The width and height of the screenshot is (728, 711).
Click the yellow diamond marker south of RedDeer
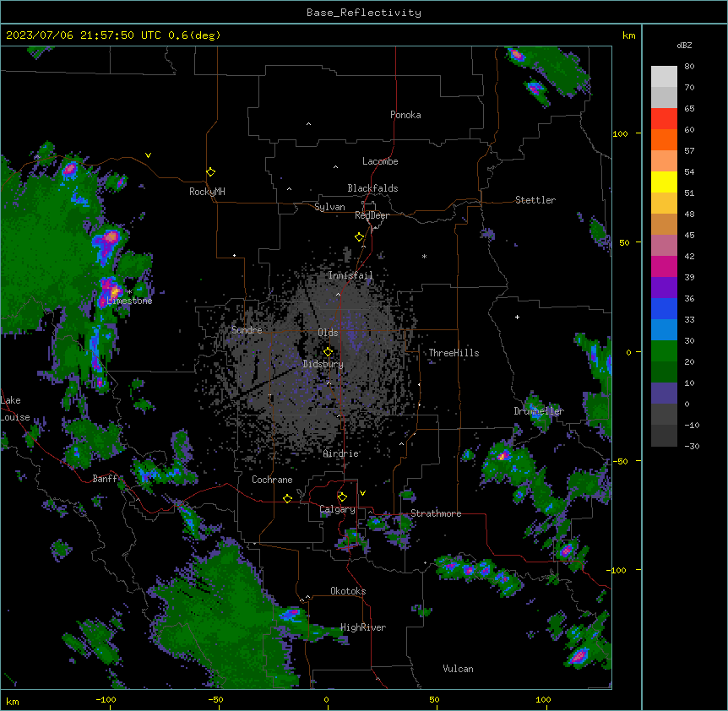pos(359,237)
